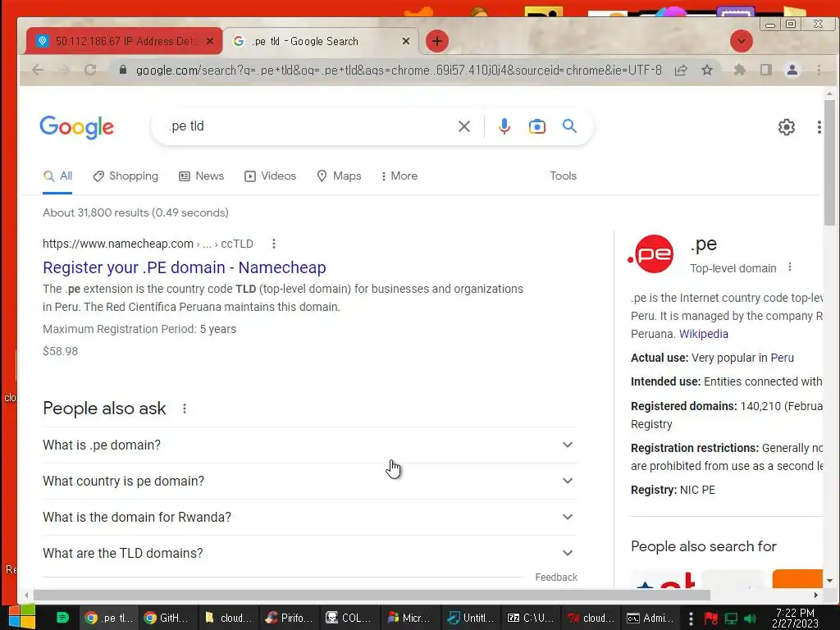Open Windows Start button
This screenshot has width=840, height=630.
[x=22, y=618]
